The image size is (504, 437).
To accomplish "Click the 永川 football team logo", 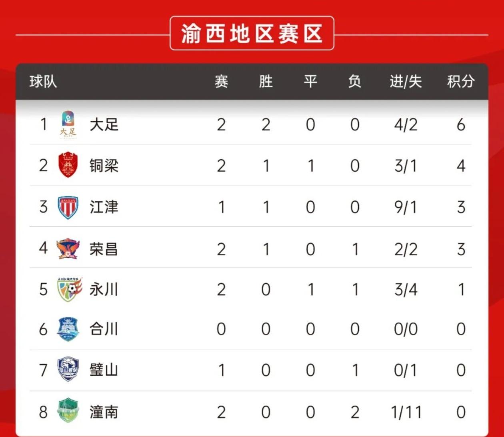I will (x=69, y=289).
